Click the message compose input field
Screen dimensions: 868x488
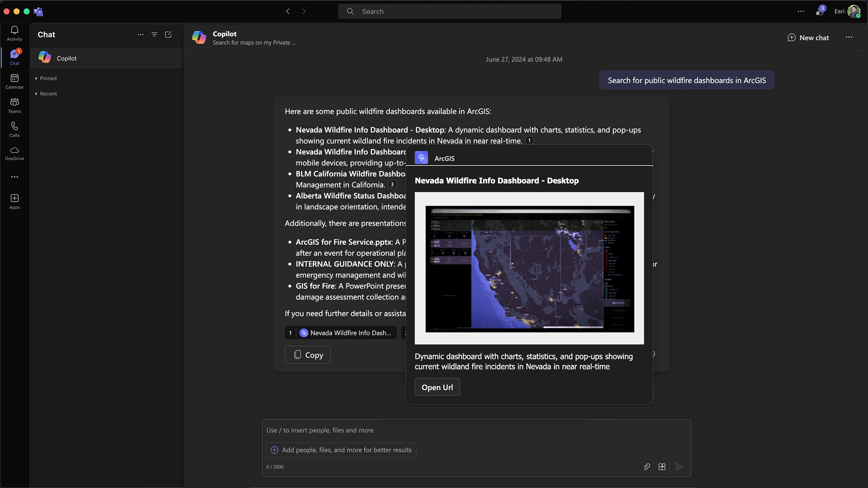pos(476,430)
